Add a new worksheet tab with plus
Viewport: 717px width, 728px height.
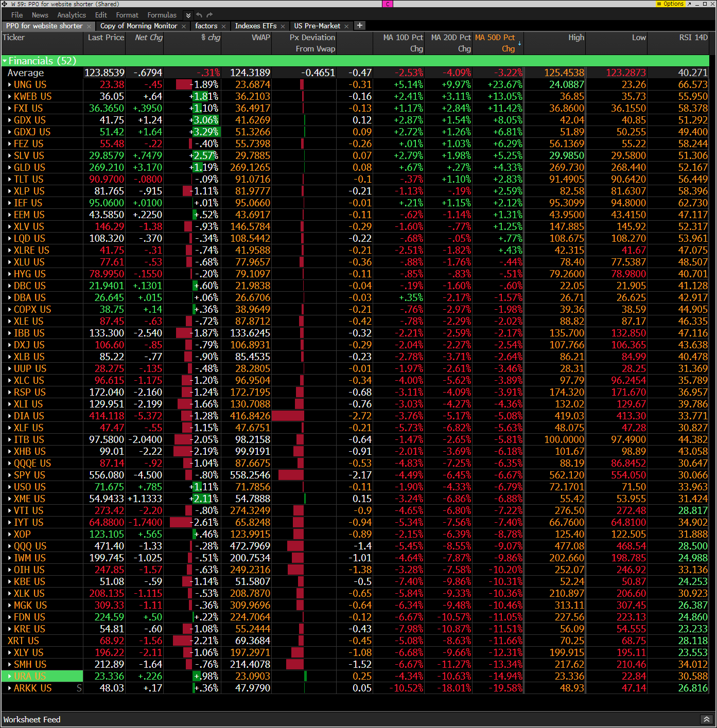(x=360, y=25)
